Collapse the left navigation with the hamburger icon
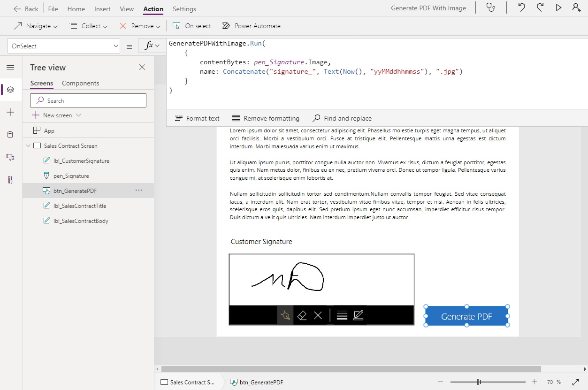Viewport: 588px width, 390px height. coord(10,67)
